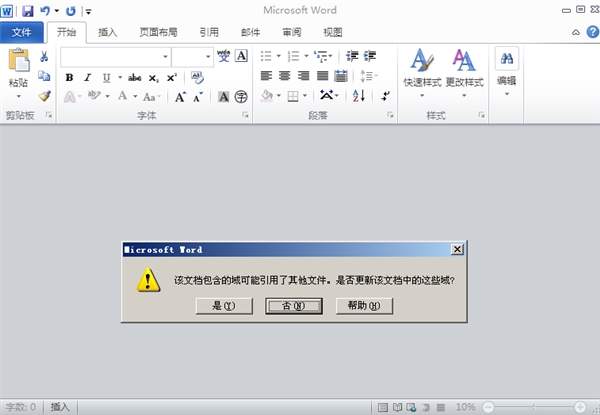The height and width of the screenshot is (415, 600).
Task: Click the Font Color A icon
Action: point(122,96)
